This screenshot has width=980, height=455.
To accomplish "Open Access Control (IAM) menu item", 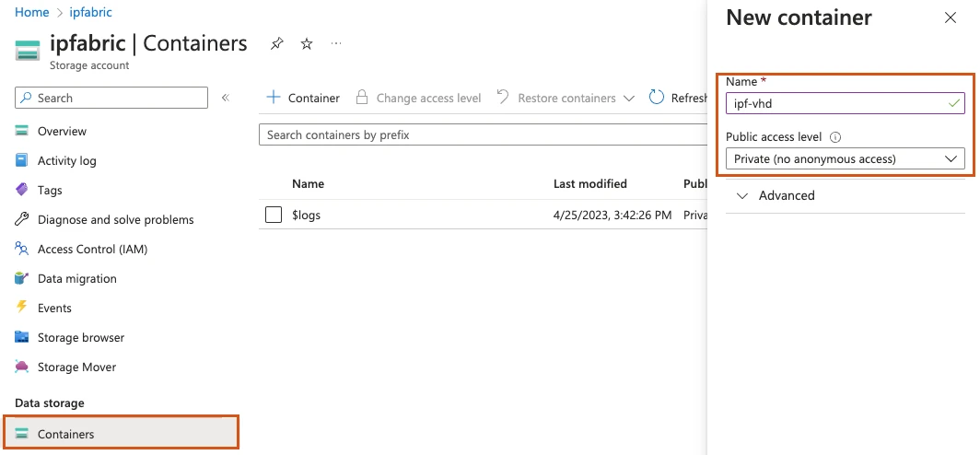I will pyautogui.click(x=92, y=249).
